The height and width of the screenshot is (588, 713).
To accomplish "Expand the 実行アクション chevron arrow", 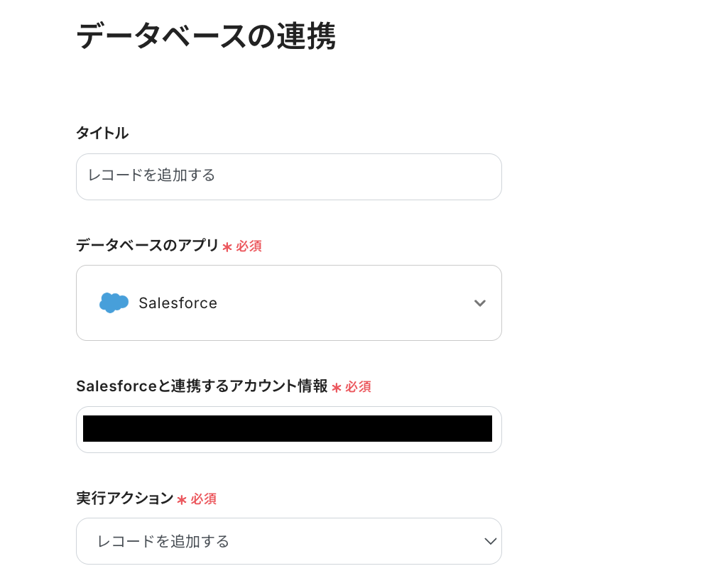I will tap(490, 541).
